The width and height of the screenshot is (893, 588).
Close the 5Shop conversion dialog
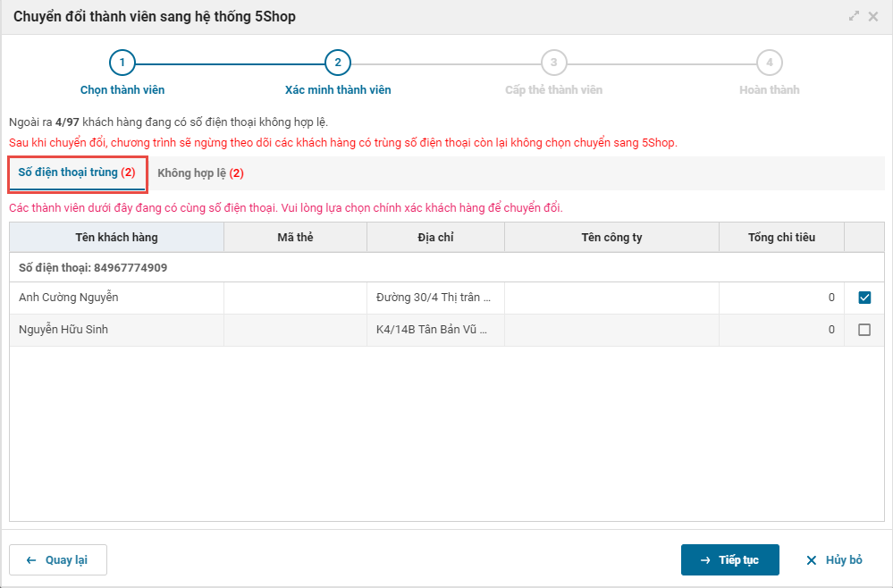click(x=873, y=17)
